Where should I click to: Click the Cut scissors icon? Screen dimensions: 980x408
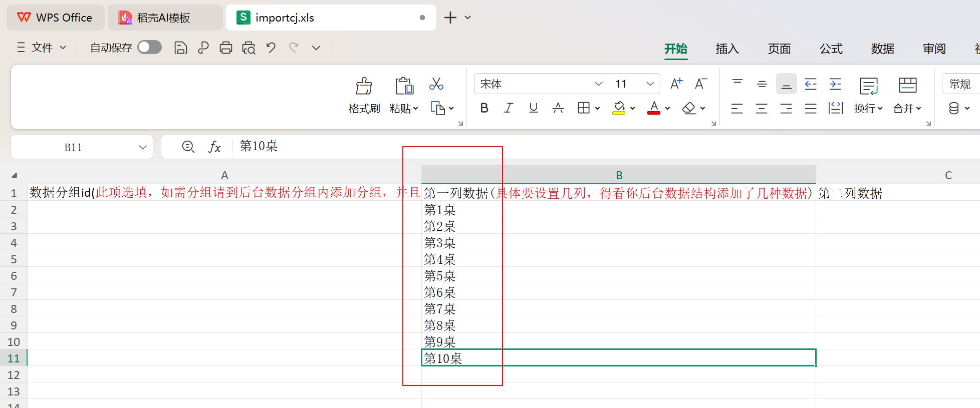click(436, 84)
